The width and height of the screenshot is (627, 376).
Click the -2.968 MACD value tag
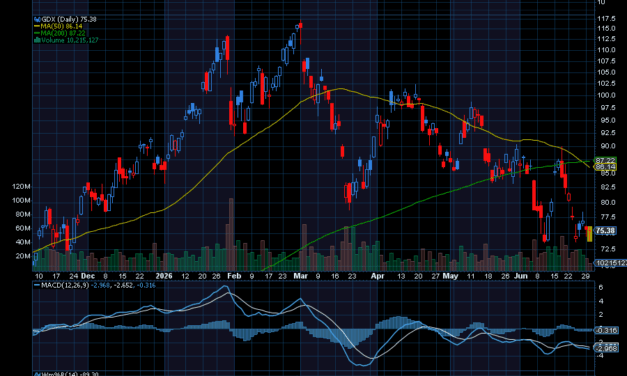point(607,348)
